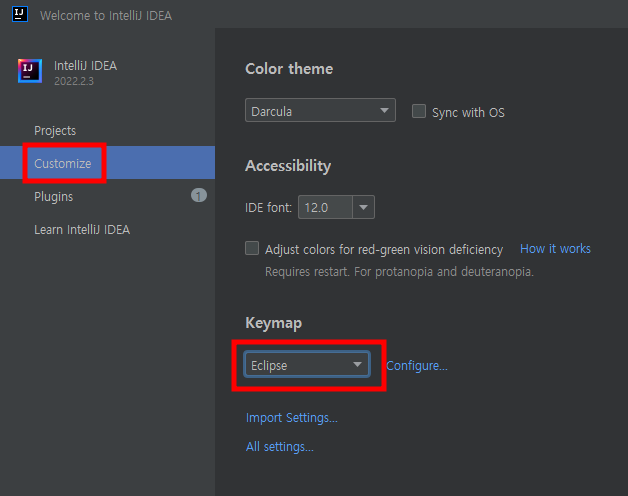Click the IntelliJ IDEA title bar icon
628x496 pixels.
(20, 14)
